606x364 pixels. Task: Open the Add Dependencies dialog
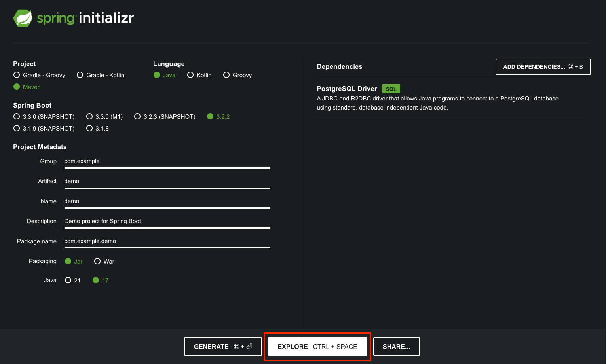pos(543,67)
